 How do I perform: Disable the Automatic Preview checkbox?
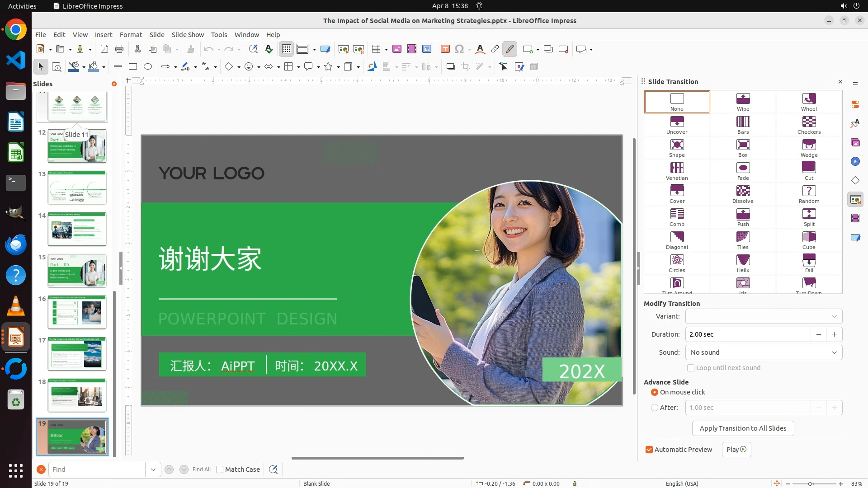(649, 450)
